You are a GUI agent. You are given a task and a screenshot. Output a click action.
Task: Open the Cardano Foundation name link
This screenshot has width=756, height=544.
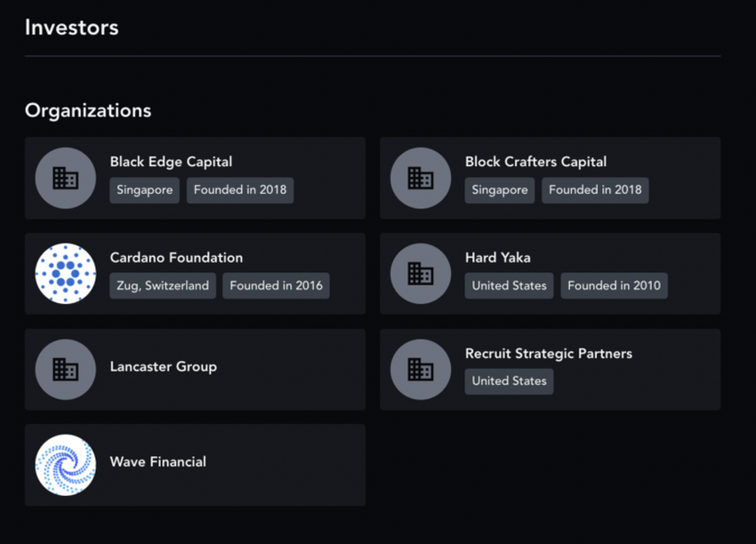click(176, 258)
